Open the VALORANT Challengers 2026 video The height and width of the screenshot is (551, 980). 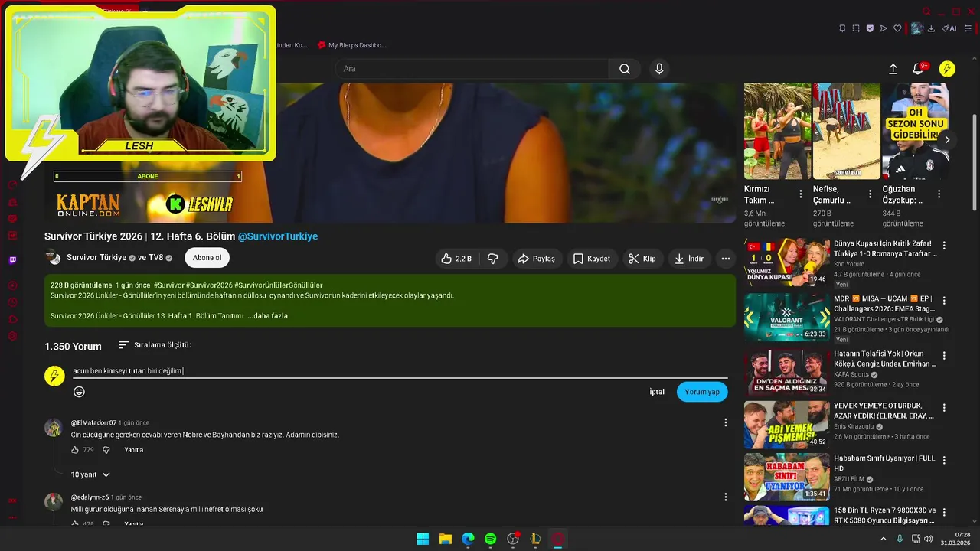[786, 317]
